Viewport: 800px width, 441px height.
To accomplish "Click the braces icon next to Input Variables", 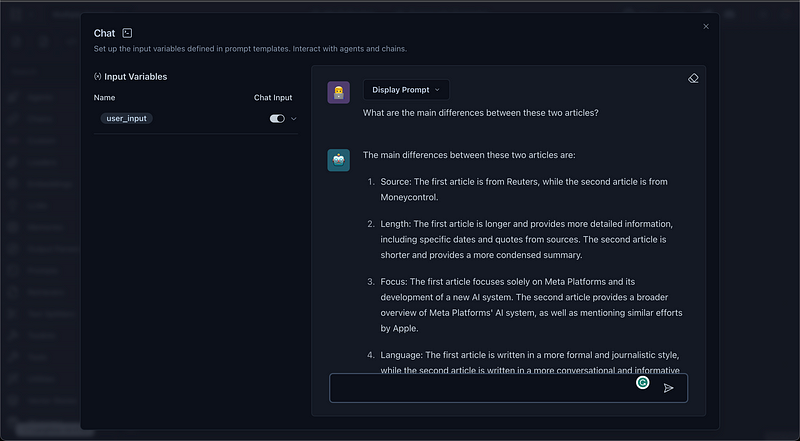I will coord(97,76).
